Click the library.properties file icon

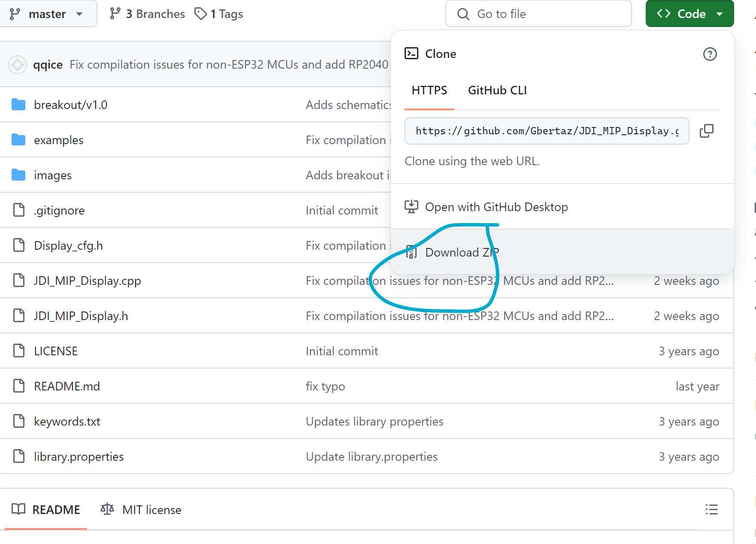click(19, 456)
